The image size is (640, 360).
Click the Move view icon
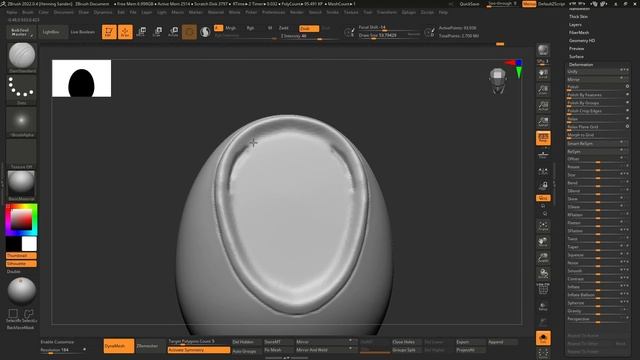[x=543, y=242]
